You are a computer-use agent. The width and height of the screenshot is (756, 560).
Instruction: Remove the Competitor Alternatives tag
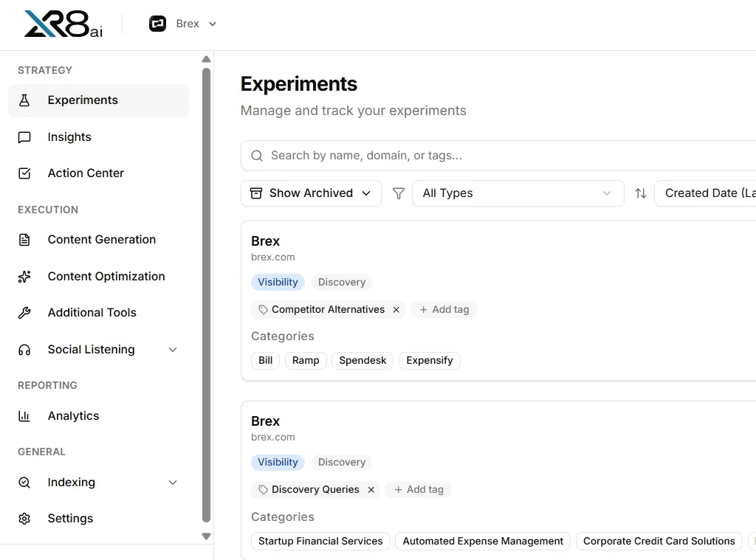tap(396, 310)
